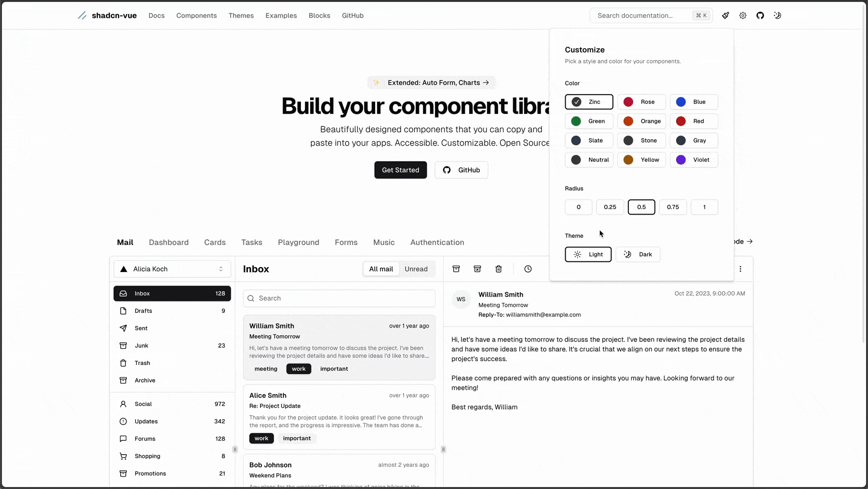Pick the Gray color theme
Image resolution: width=868 pixels, height=489 pixels.
pyautogui.click(x=694, y=140)
